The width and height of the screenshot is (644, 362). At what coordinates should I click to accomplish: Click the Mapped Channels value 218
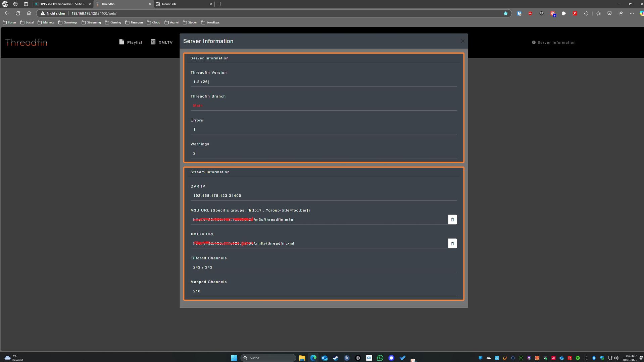click(x=197, y=291)
